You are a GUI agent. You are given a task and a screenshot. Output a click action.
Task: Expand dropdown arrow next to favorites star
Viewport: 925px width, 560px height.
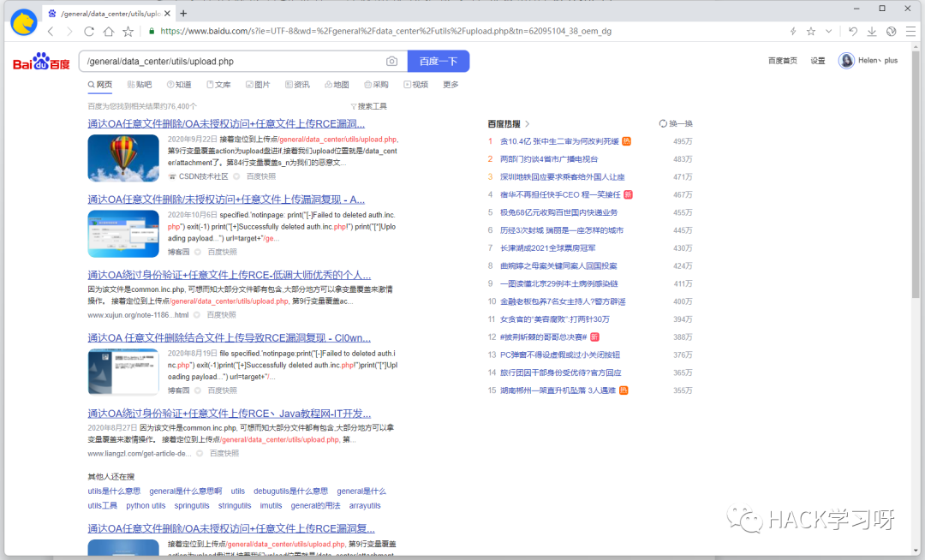coord(828,31)
